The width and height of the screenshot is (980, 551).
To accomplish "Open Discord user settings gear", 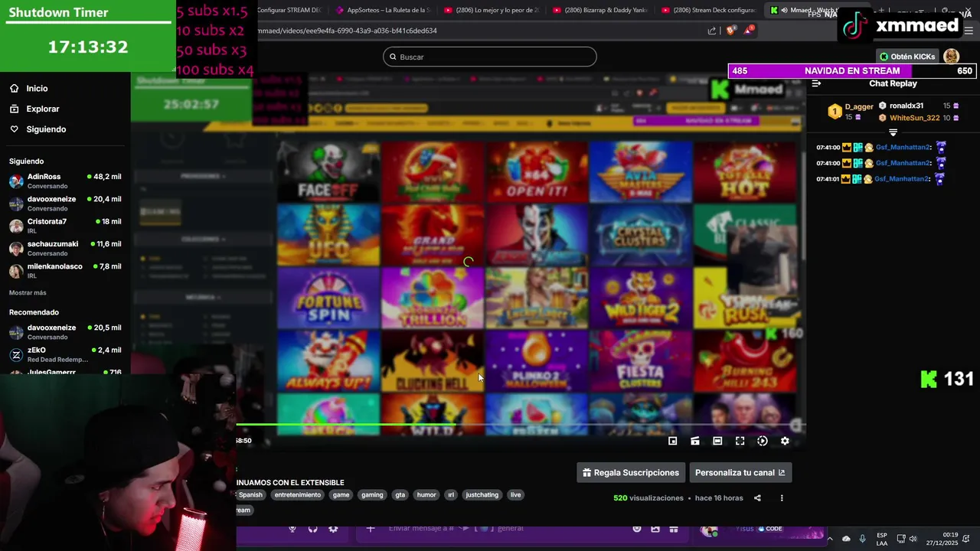I will (333, 529).
